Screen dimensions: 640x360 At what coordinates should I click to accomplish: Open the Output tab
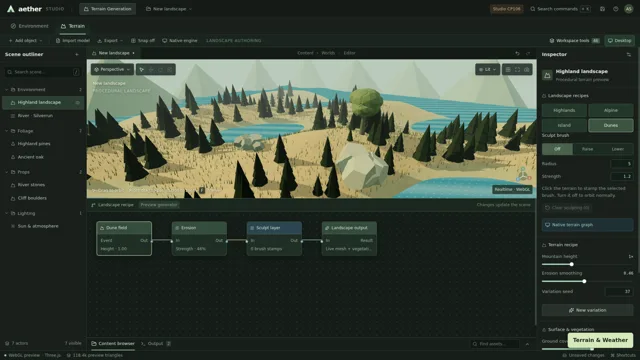coord(156,344)
